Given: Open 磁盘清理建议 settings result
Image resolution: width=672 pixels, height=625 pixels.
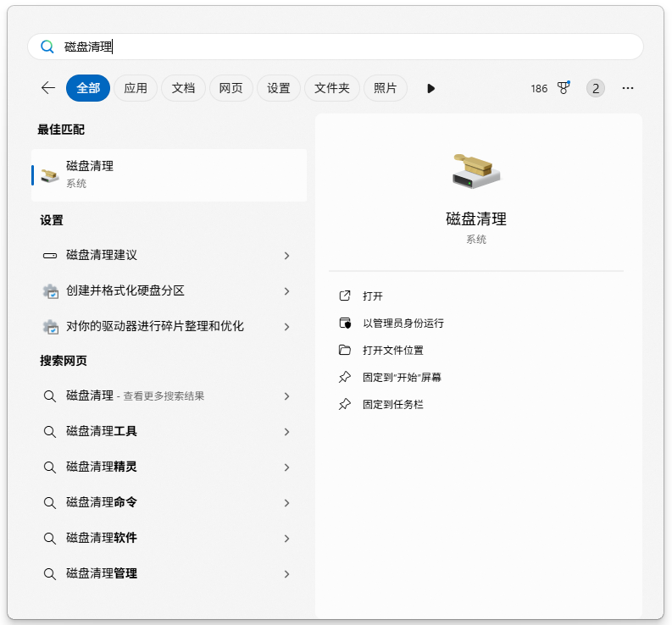Looking at the screenshot, I should [169, 256].
